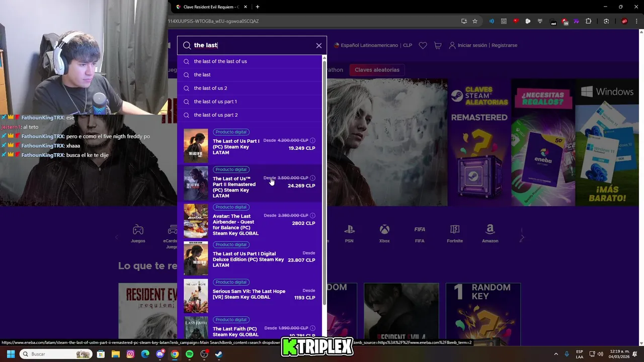Open a new browser tab with plus
The image size is (644, 362).
258,7
